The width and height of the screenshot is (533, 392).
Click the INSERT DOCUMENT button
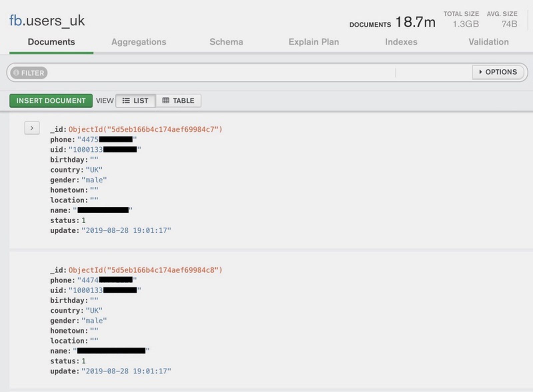51,100
